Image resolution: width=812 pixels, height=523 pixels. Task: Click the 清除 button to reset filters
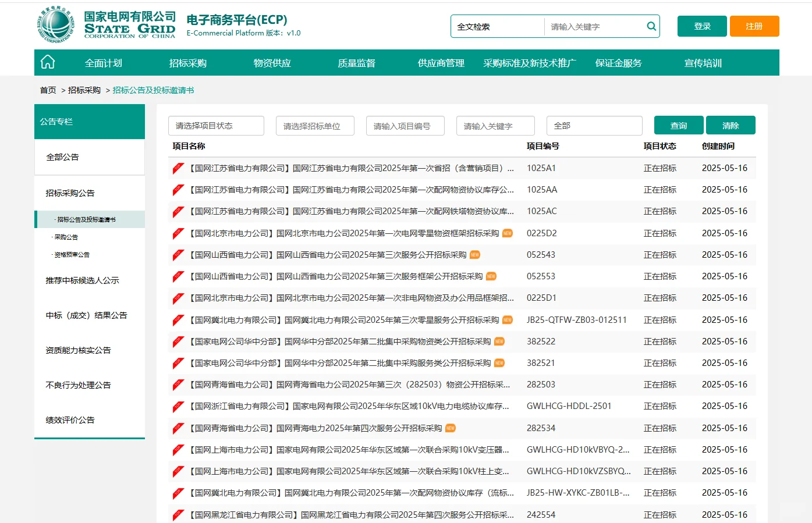click(x=731, y=124)
